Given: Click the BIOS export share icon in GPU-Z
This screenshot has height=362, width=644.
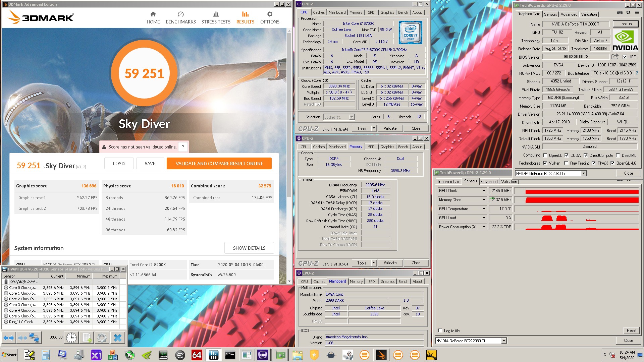Looking at the screenshot, I should tap(615, 57).
